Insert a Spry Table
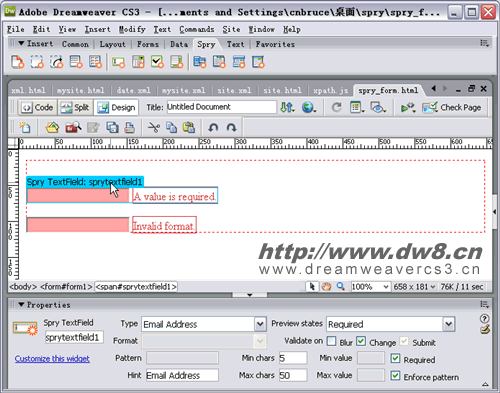The width and height of the screenshot is (500, 393). coord(95,62)
